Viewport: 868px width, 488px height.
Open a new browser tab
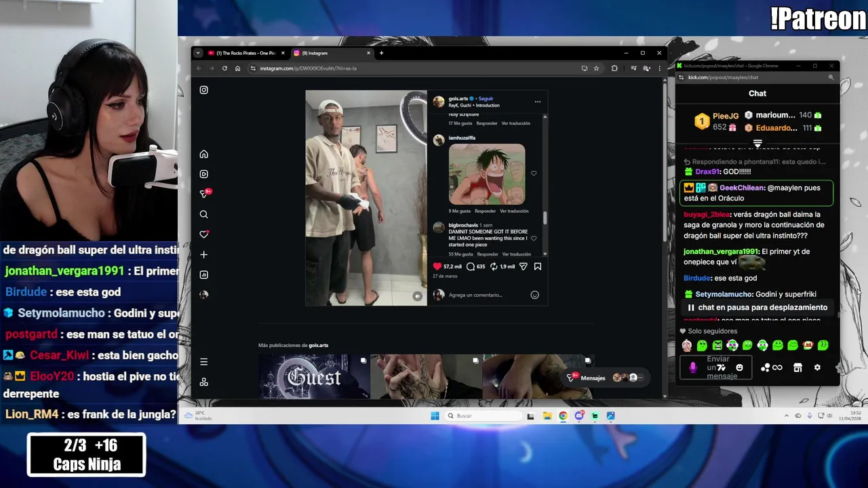(381, 53)
